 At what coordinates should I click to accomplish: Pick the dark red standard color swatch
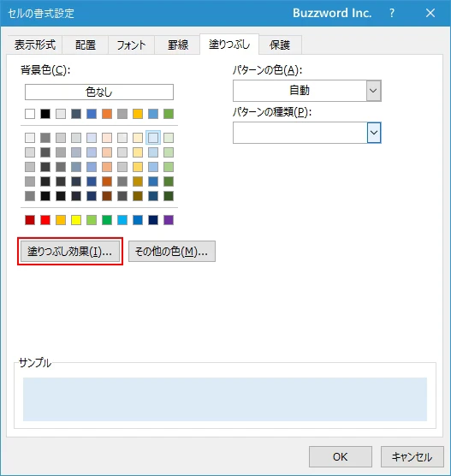30,220
